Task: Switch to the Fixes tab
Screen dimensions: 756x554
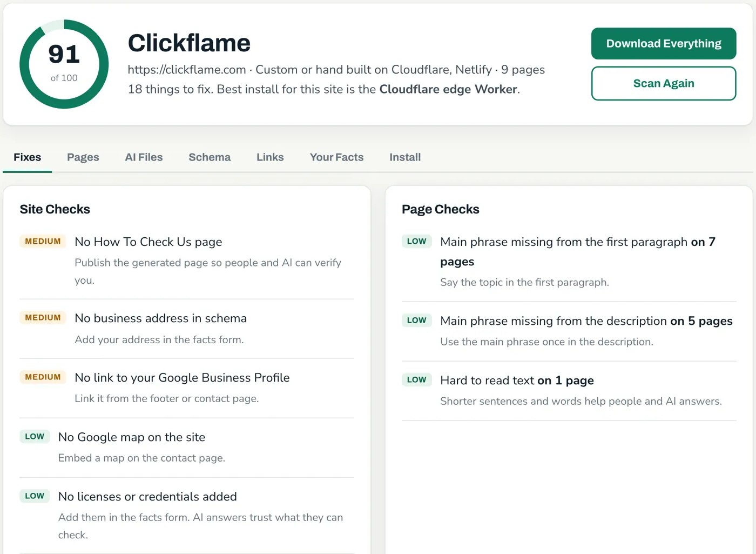Action: 27,157
